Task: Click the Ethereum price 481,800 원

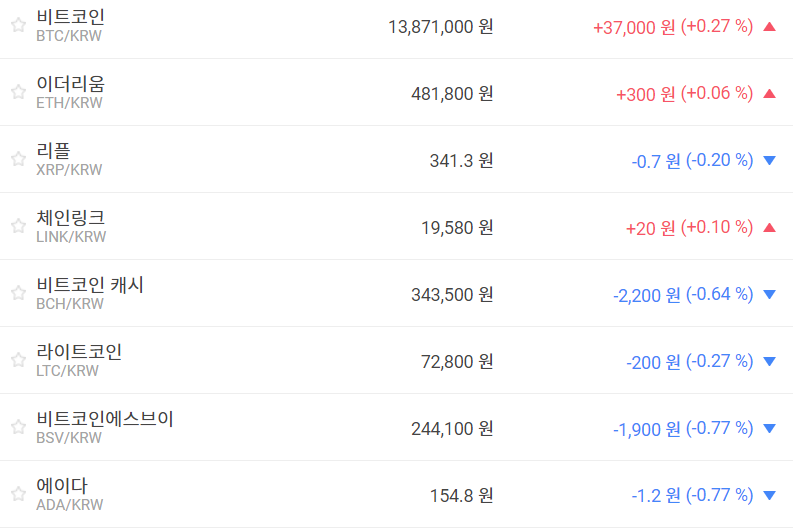Action: click(452, 94)
